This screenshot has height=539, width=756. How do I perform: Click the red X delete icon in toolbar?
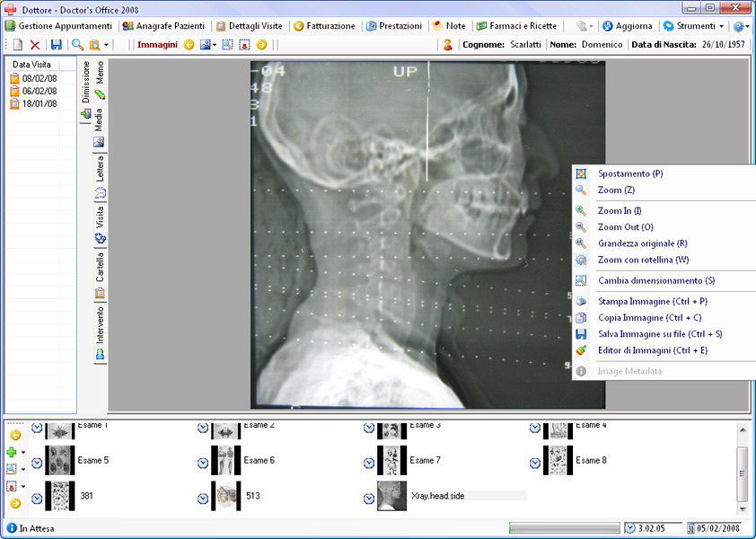35,45
